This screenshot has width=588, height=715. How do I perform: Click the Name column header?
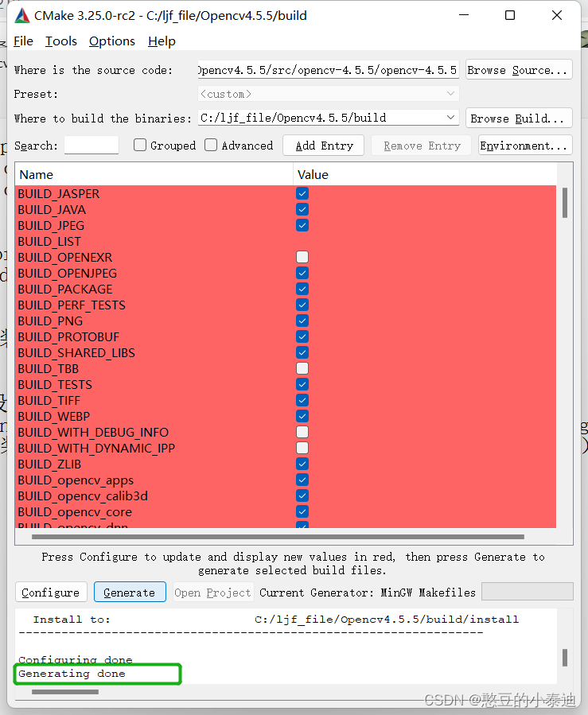[x=154, y=175]
